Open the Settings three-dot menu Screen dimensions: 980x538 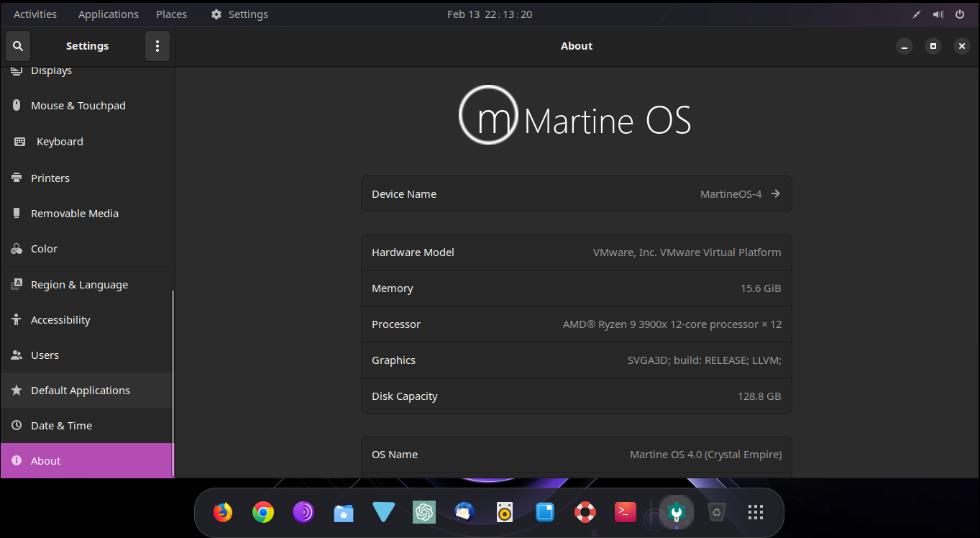tap(157, 46)
